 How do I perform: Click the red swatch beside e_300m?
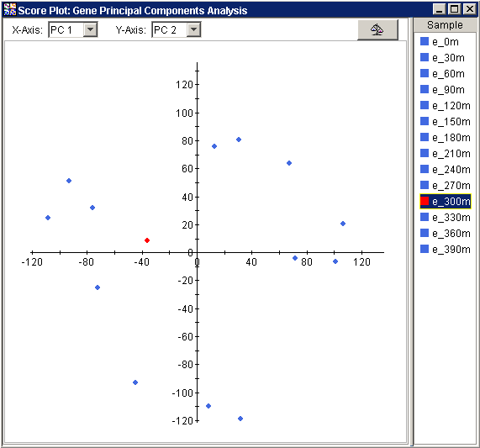425,201
